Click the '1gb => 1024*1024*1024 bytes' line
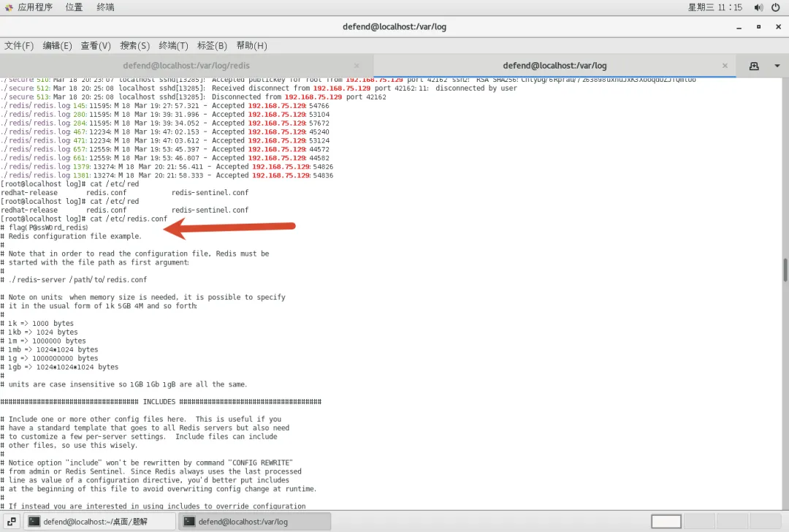Image resolution: width=789 pixels, height=532 pixels. click(x=59, y=367)
